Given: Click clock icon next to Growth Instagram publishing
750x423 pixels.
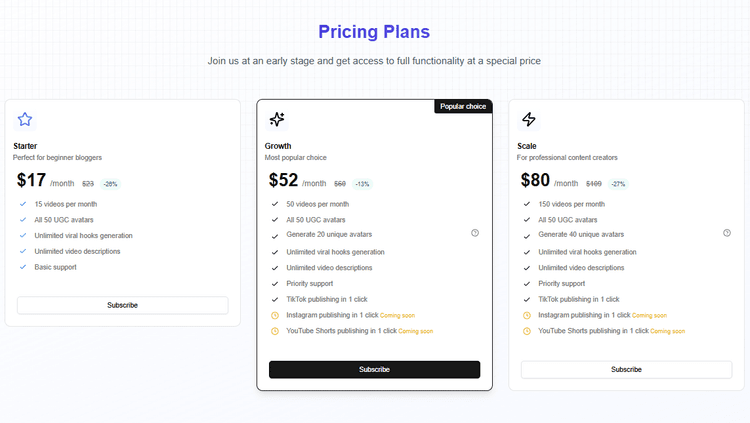Looking at the screenshot, I should coord(275,315).
